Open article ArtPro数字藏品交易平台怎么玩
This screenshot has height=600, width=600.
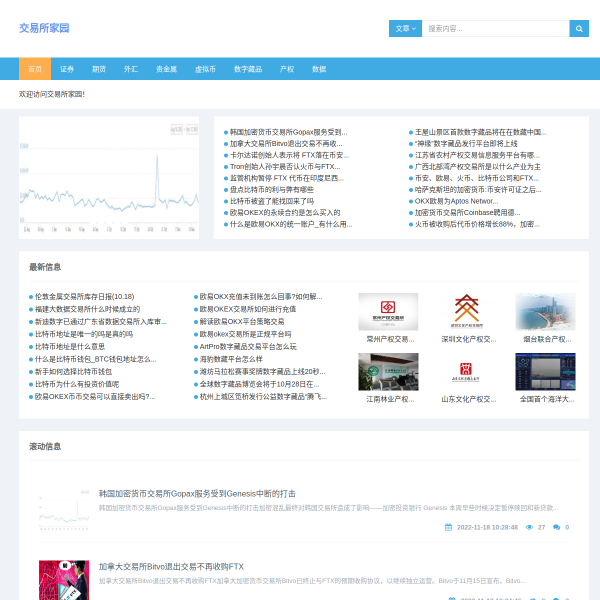click(x=248, y=347)
